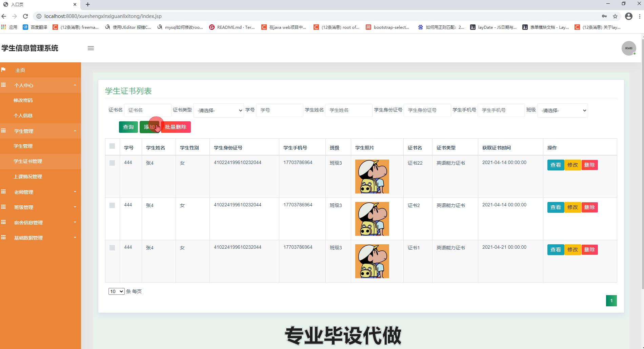Open 百度翻译 bookmark
644x349 pixels.
35,27
